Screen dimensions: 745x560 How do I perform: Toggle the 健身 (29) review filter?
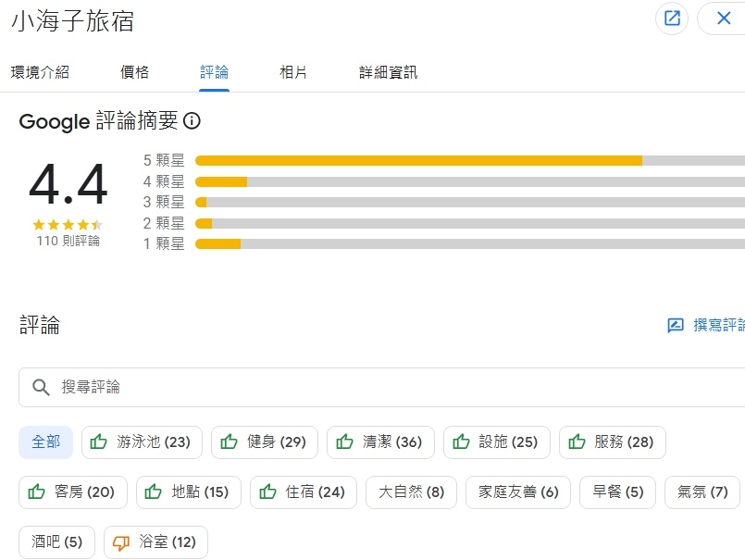(x=264, y=442)
